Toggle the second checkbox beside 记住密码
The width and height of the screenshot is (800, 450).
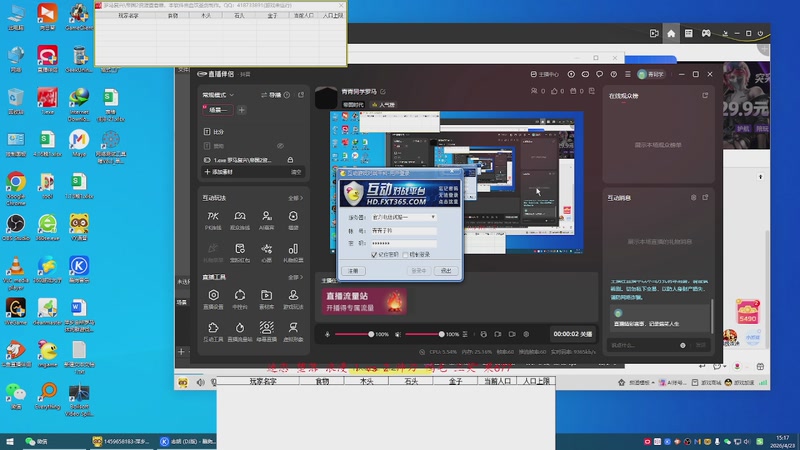(406, 255)
